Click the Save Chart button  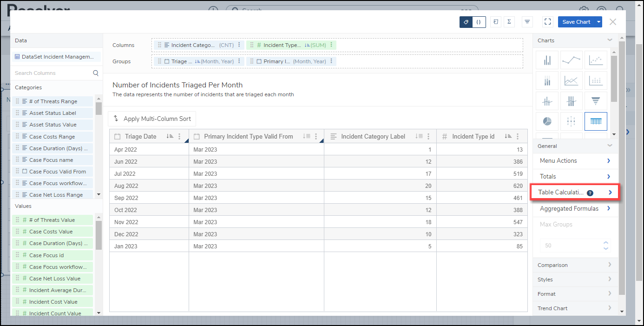pyautogui.click(x=576, y=22)
